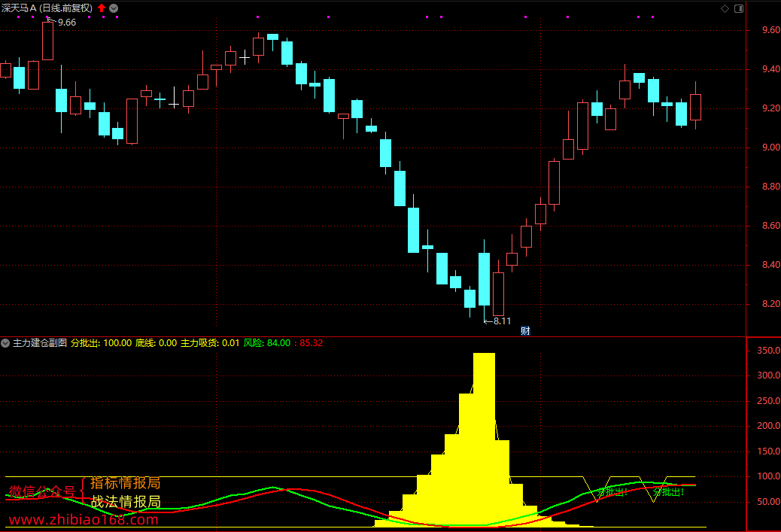Click the 底线: 0.00 readout
This screenshot has height=532, width=781.
(x=156, y=342)
